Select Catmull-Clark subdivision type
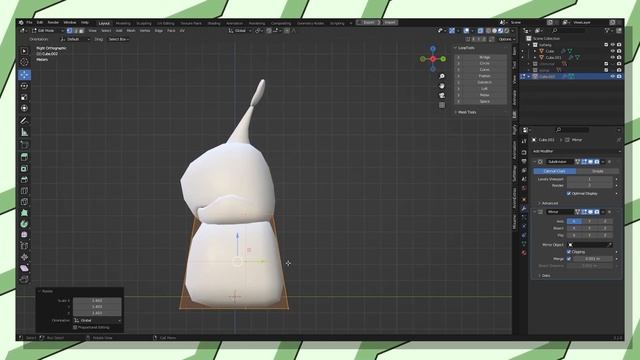 (554, 171)
